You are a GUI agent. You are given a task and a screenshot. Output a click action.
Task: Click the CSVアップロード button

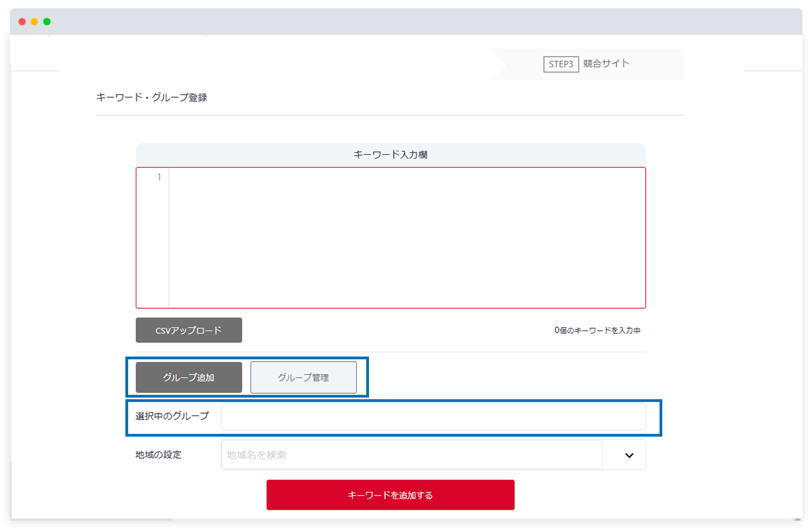click(188, 330)
